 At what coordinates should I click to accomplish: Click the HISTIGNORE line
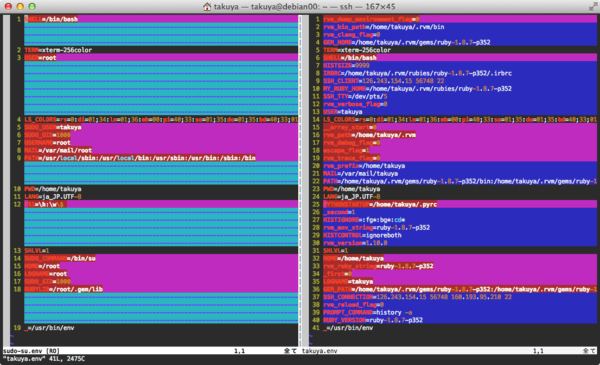tap(364, 220)
